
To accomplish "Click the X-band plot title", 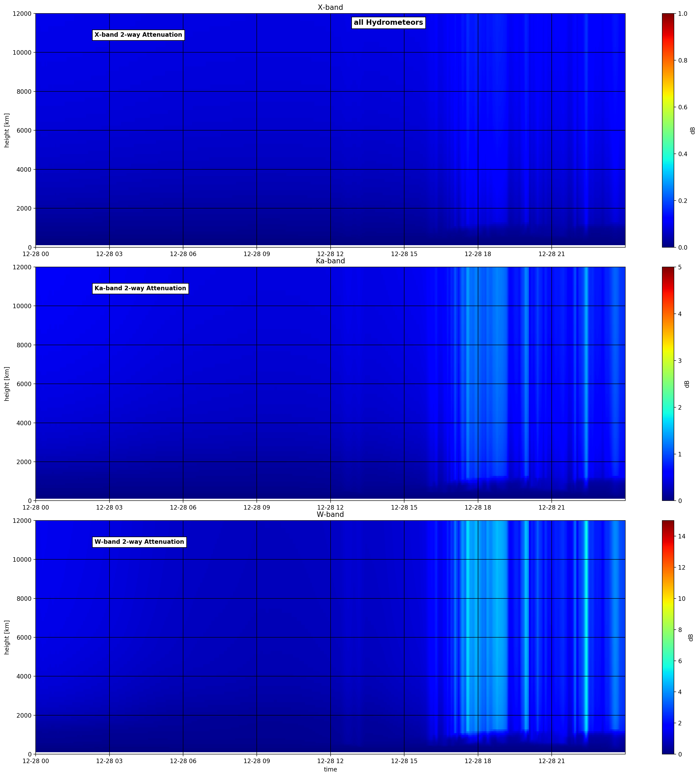I will click(x=330, y=7).
